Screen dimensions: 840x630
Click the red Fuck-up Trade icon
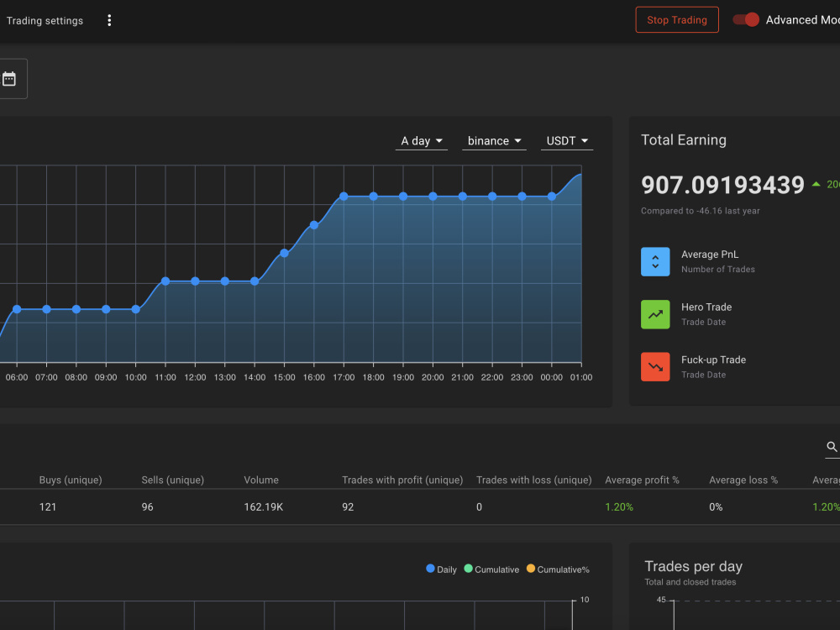click(x=655, y=367)
